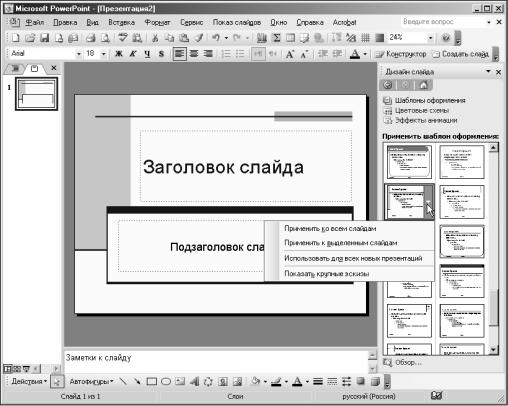Insert table icon in toolbar

290,38
